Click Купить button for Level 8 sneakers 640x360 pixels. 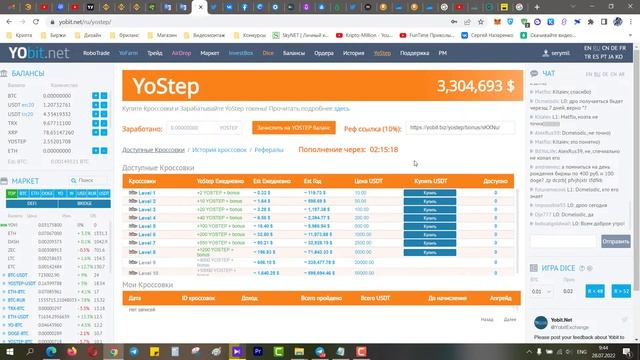430,252
